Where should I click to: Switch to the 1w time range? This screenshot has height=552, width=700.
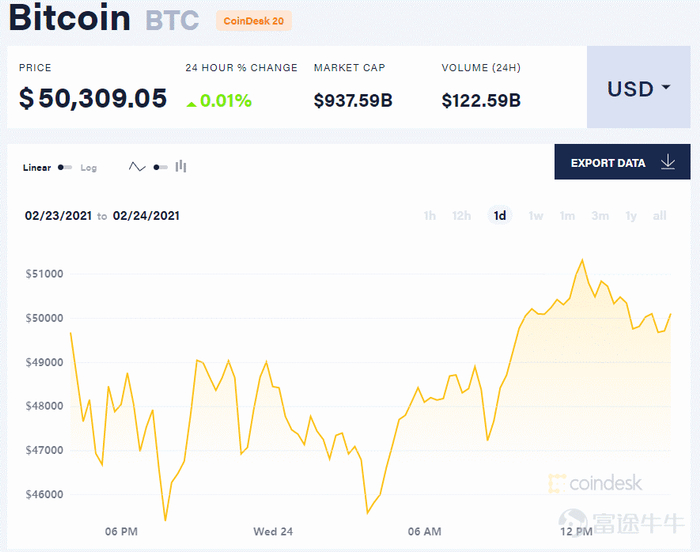(x=536, y=215)
